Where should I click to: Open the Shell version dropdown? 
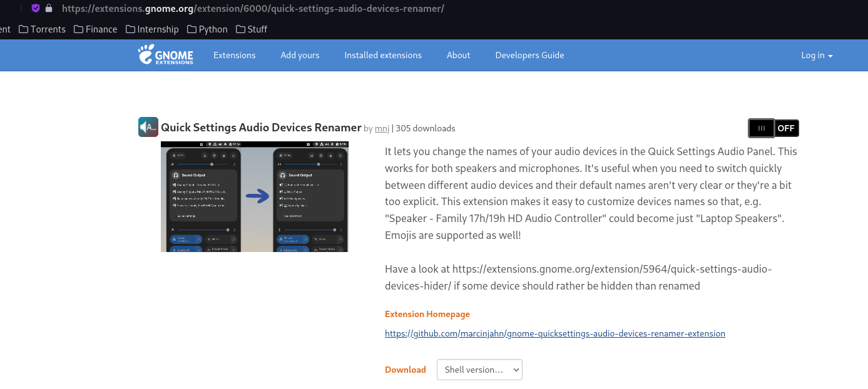point(479,370)
